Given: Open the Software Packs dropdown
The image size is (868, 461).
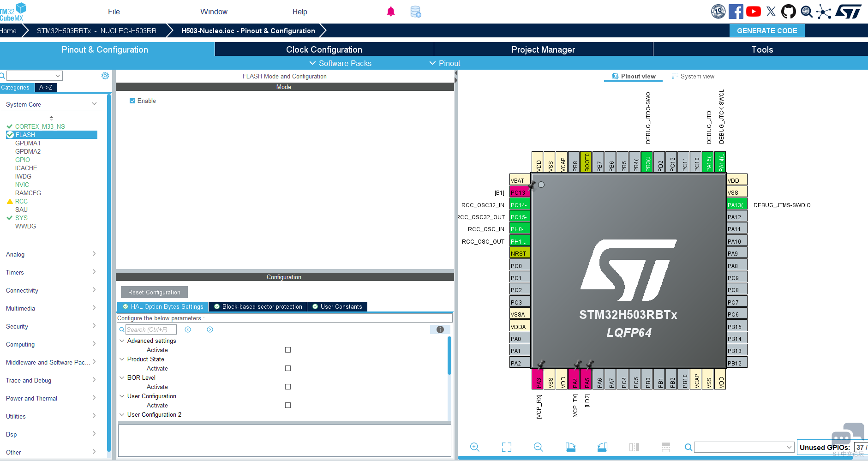Looking at the screenshot, I should (340, 63).
